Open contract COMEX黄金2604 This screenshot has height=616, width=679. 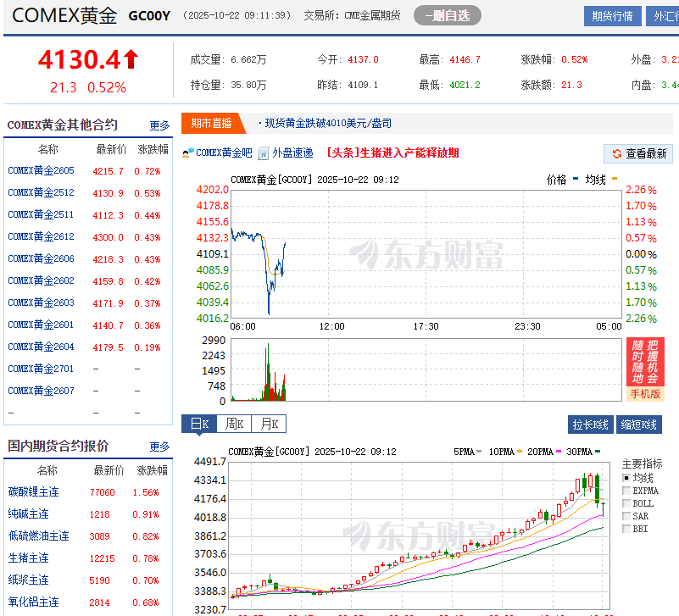pyautogui.click(x=42, y=347)
